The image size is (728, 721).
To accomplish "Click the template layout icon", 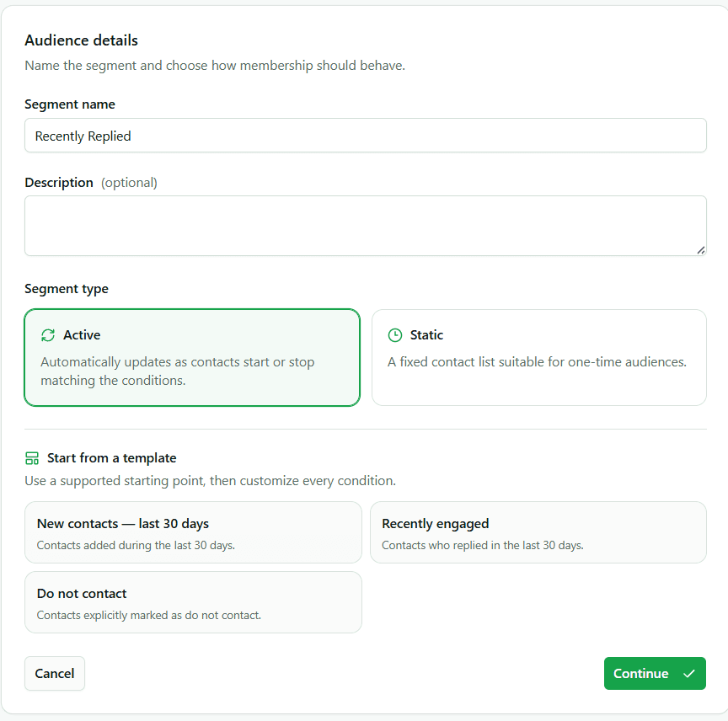I will coord(32,458).
